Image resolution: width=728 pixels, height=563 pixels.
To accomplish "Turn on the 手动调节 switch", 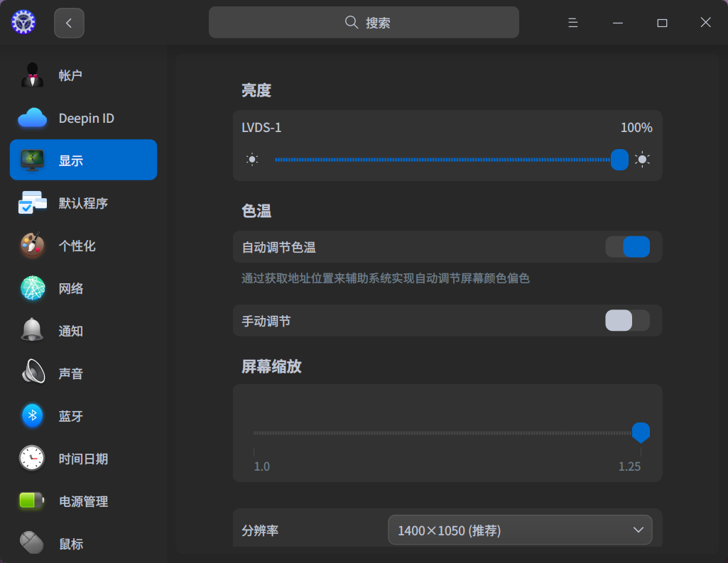I will [x=627, y=320].
